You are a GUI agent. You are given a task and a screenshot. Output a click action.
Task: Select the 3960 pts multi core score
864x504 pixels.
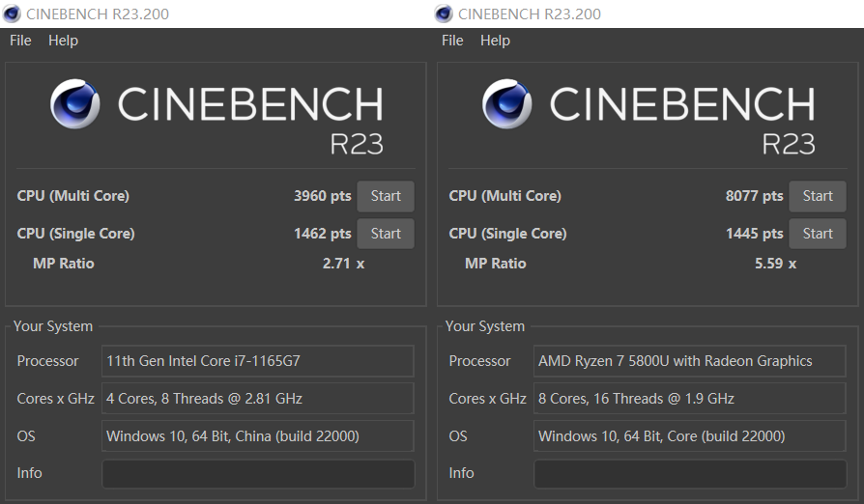pos(323,196)
